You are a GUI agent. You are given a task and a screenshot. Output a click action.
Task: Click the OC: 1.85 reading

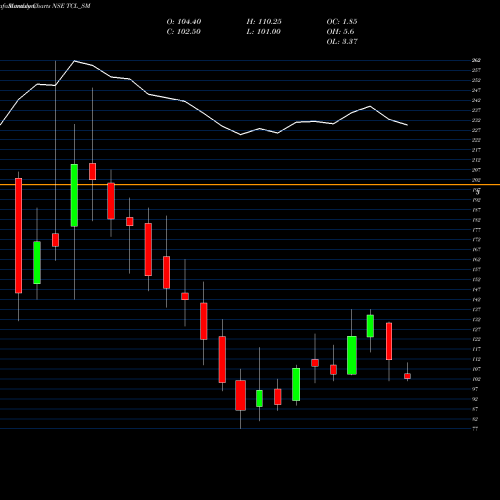342,22
